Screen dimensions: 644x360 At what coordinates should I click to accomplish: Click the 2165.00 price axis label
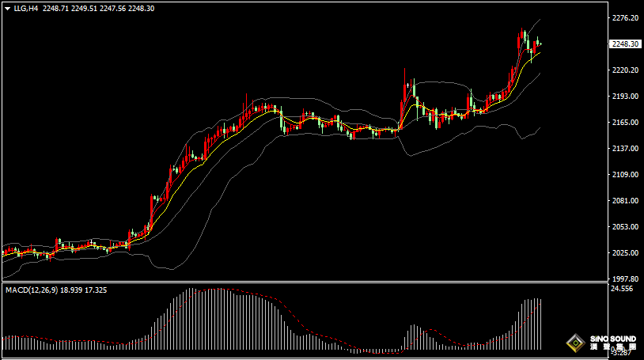[625, 123]
